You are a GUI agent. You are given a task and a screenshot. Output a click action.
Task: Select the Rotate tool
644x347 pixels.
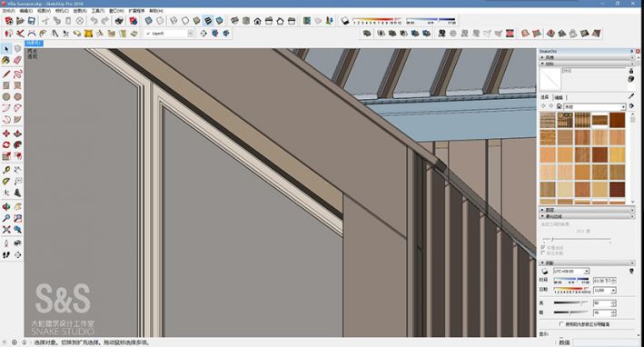point(6,145)
